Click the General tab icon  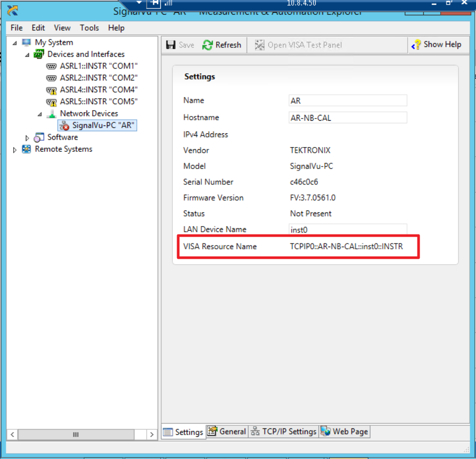pyautogui.click(x=212, y=431)
